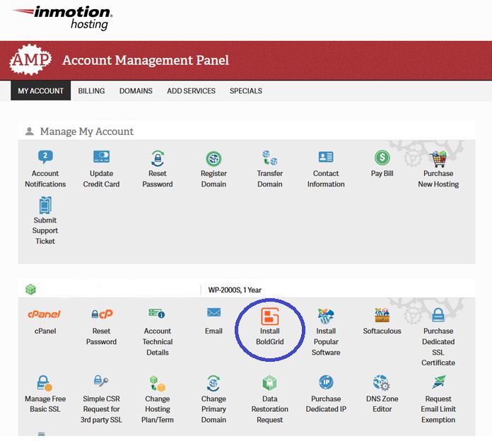
Task: Click the Manage My Account heading
Action: 87,131
